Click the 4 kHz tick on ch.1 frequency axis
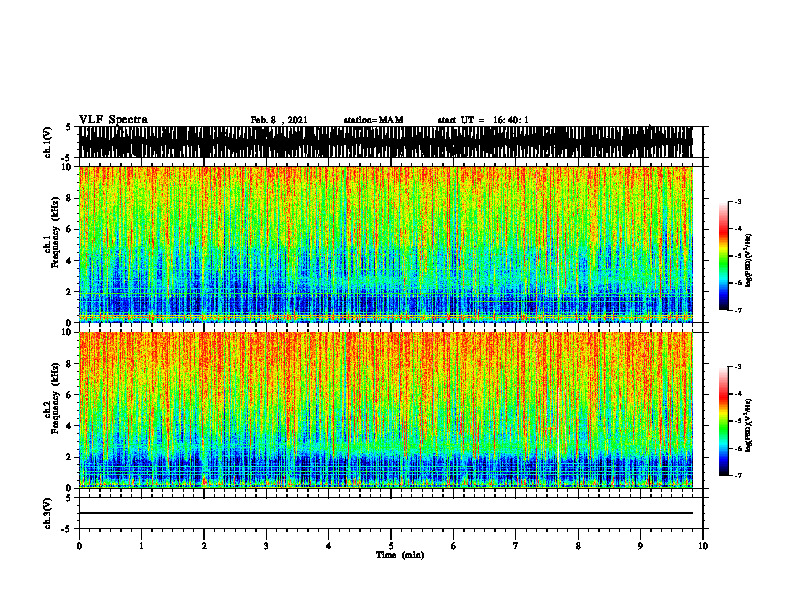 coord(70,261)
